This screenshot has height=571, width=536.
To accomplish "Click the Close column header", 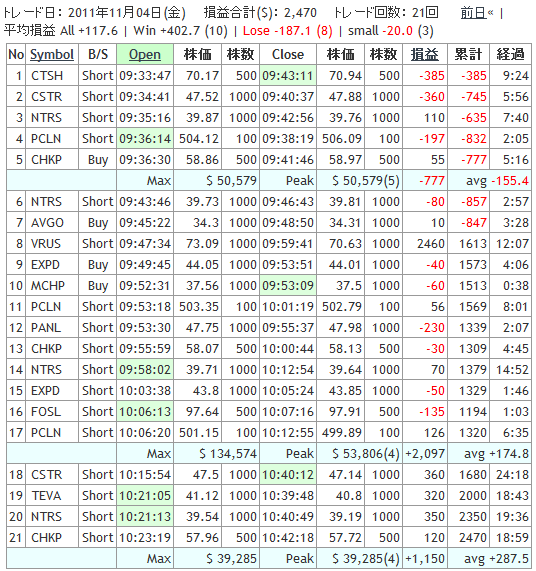I will [x=288, y=55].
